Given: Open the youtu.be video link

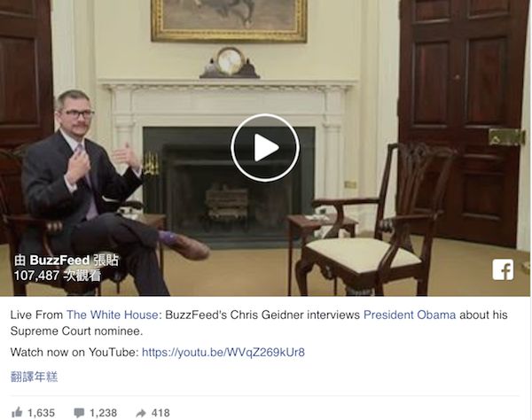Looking at the screenshot, I should [223, 353].
